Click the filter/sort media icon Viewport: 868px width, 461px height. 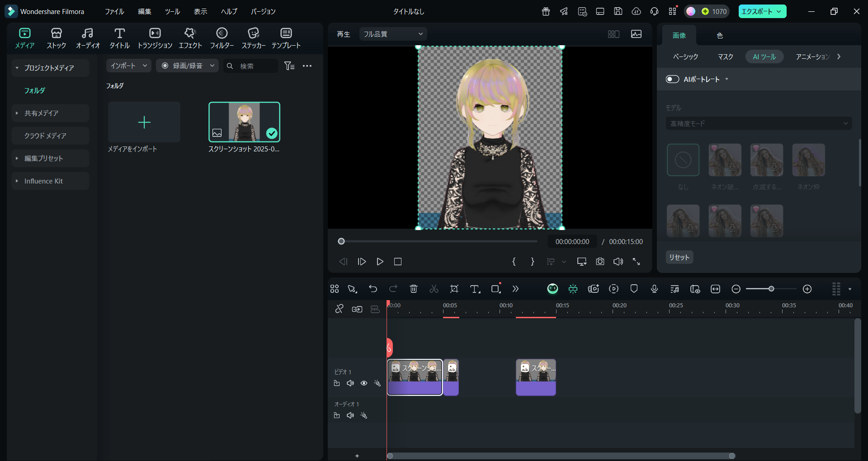(x=289, y=66)
